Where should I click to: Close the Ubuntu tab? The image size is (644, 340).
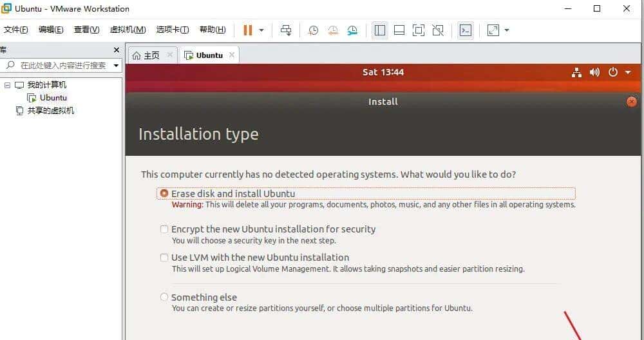(232, 55)
